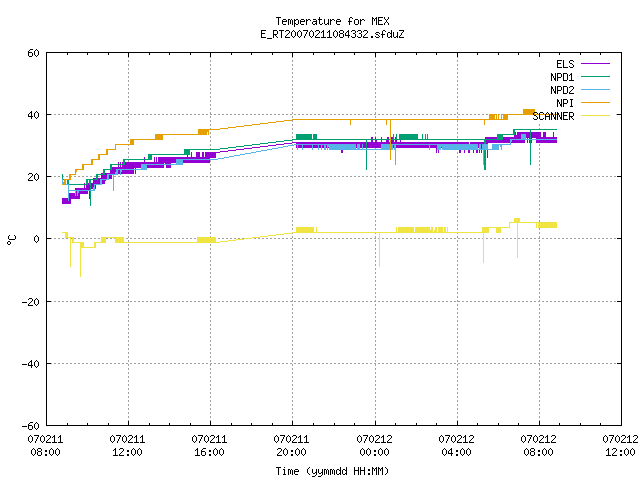The width and height of the screenshot is (640, 480).
Task: Click the x-axis tick '070211 08:00'
Action: pyautogui.click(x=45, y=446)
